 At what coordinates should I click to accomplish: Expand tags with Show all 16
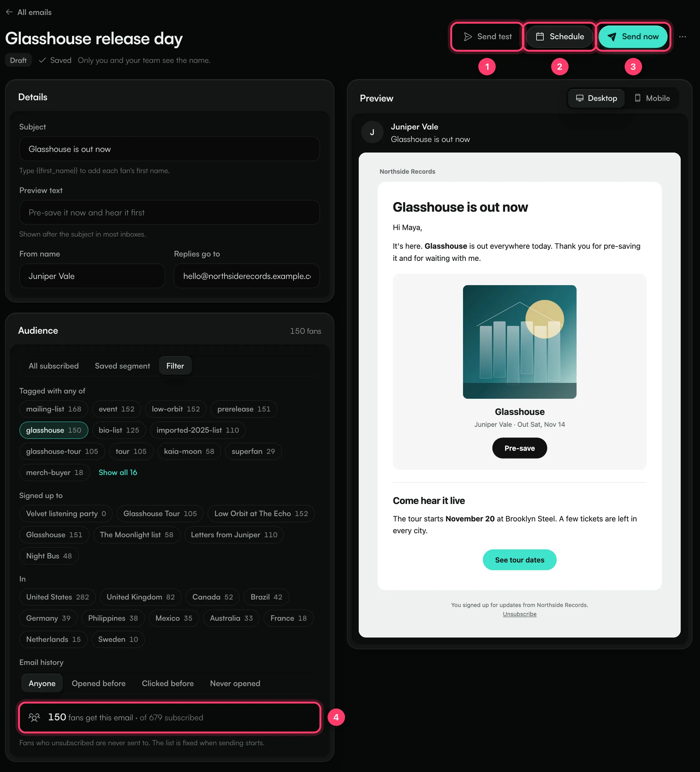tap(118, 473)
